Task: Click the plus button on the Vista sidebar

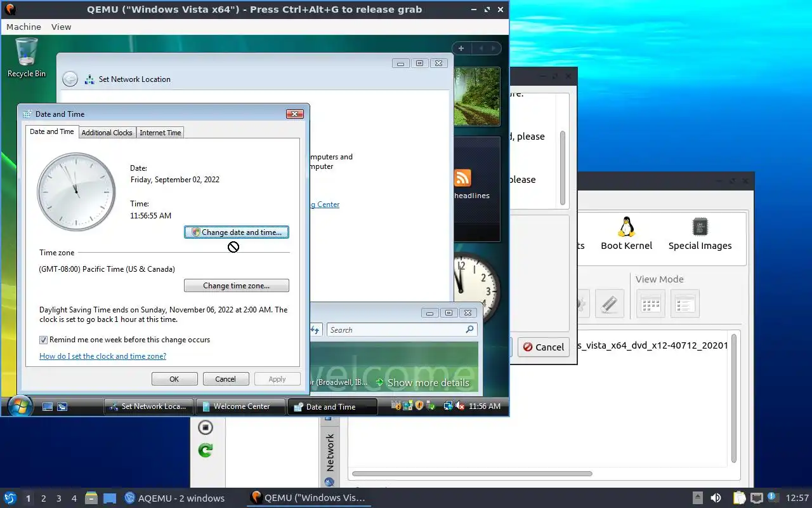Action: point(461,48)
